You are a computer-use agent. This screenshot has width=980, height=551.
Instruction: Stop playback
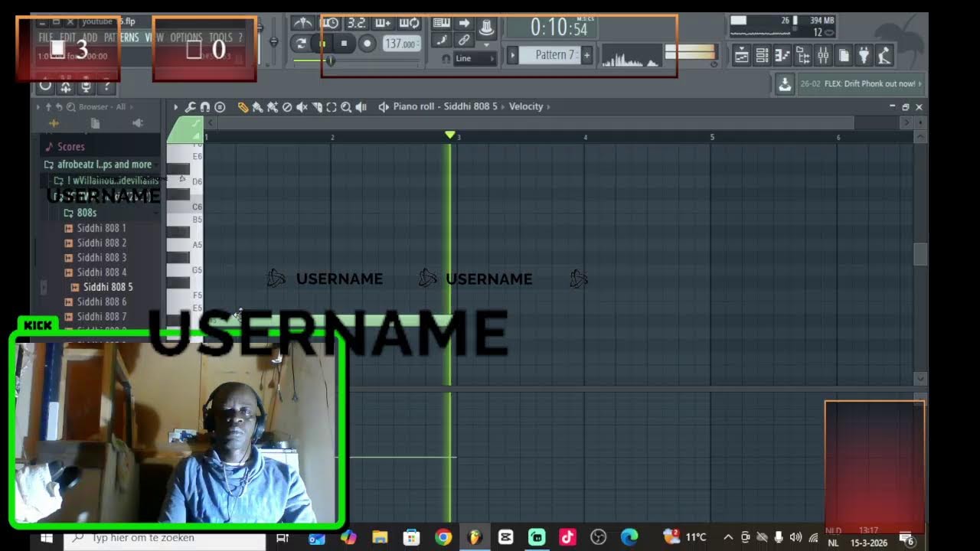point(344,44)
